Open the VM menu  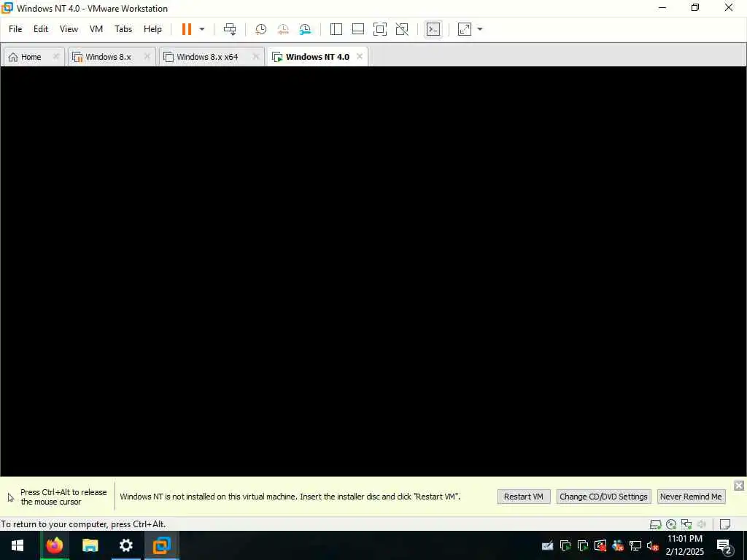coord(96,29)
